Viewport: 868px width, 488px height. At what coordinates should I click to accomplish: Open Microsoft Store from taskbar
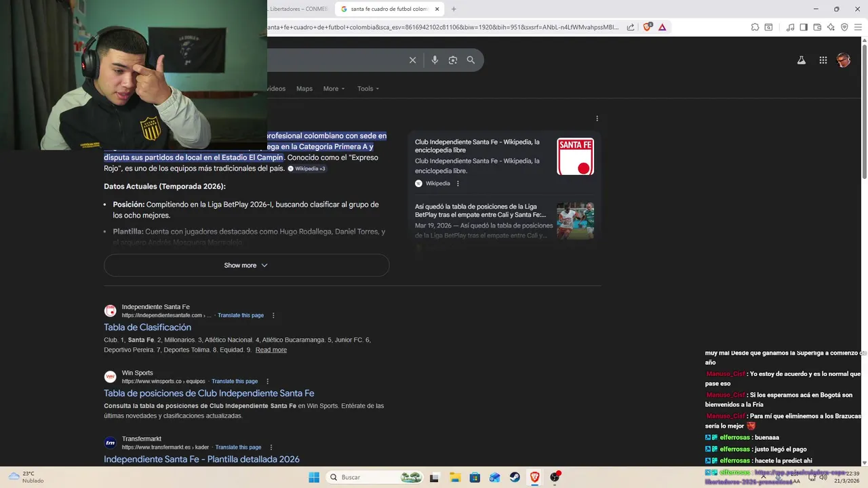475,477
